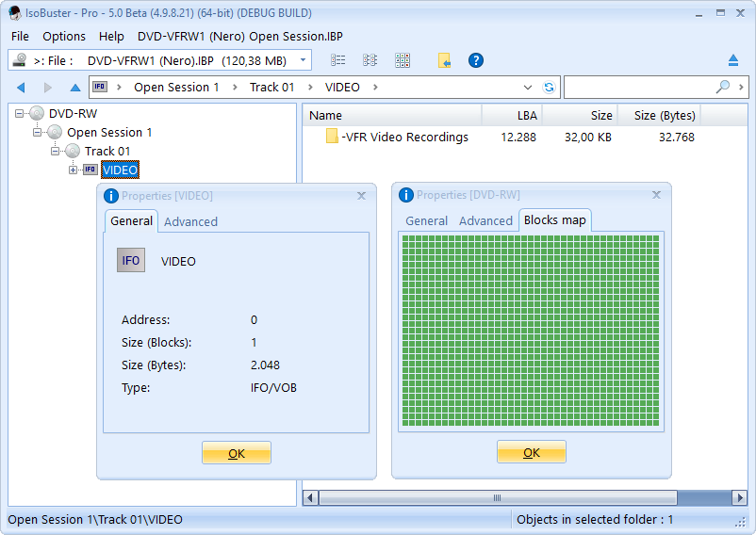This screenshot has height=535, width=756.
Task: Click the drive icon in the file selector
Action: point(20,60)
